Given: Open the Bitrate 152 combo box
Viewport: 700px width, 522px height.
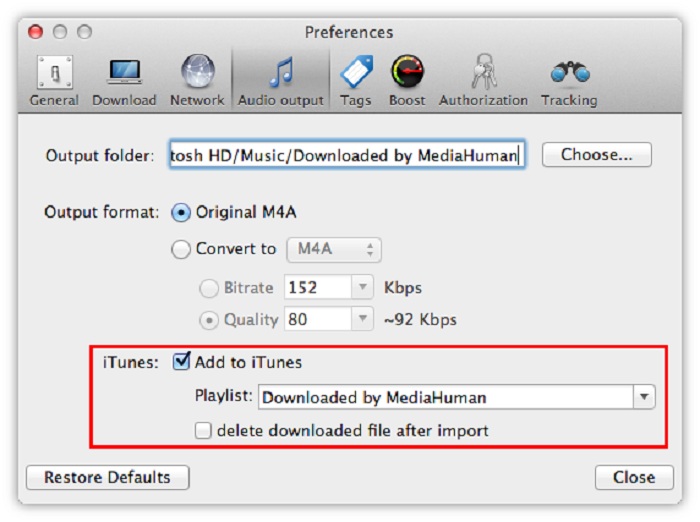Looking at the screenshot, I should [362, 288].
